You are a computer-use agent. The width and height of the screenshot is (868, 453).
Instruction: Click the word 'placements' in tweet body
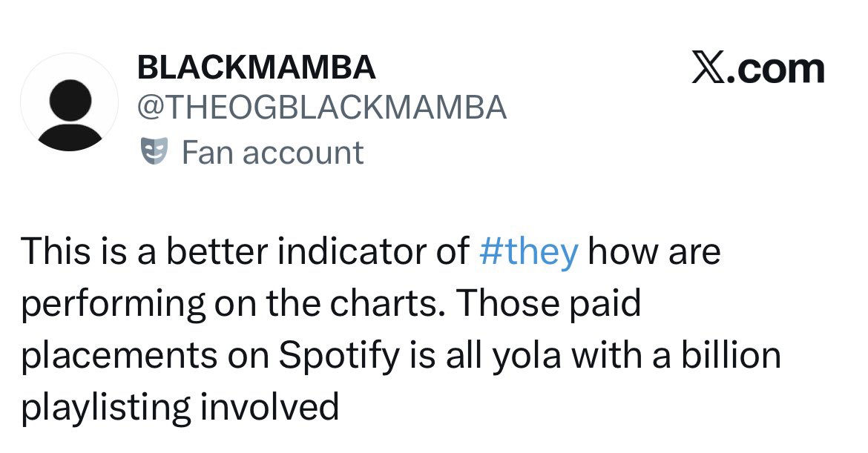tap(119, 357)
